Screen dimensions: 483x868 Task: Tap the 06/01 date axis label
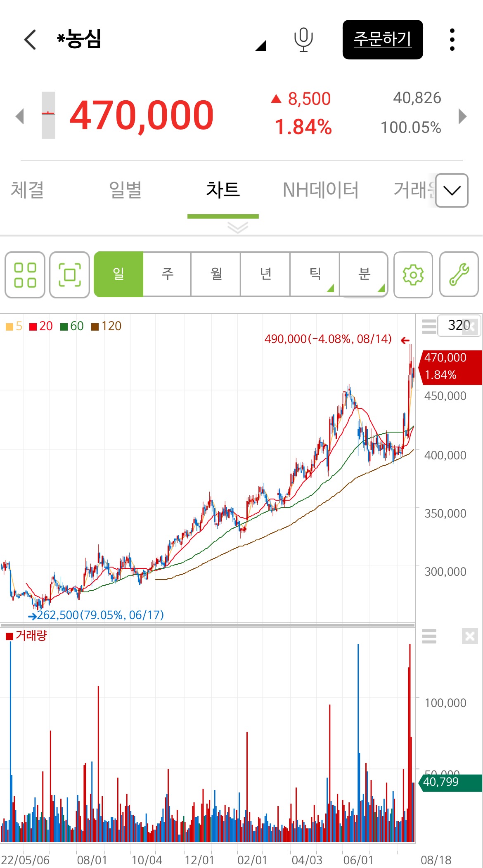point(358,860)
